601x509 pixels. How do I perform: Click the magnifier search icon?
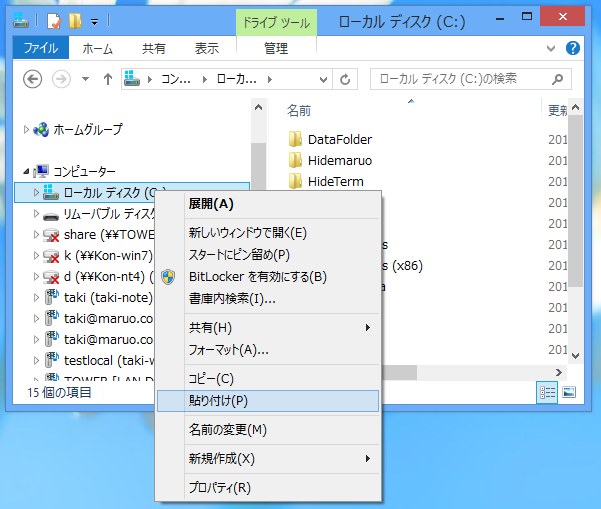tap(557, 79)
